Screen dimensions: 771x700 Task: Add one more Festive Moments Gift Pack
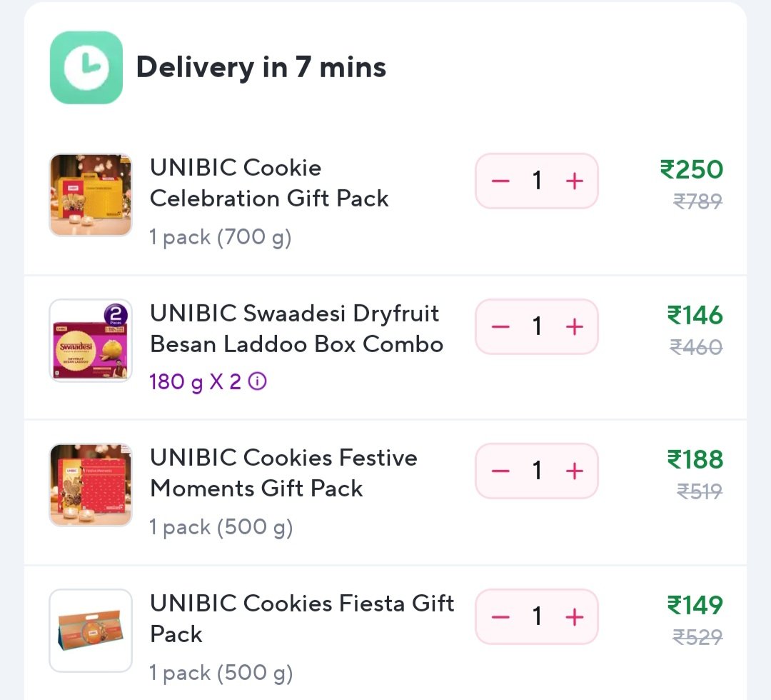pos(575,471)
